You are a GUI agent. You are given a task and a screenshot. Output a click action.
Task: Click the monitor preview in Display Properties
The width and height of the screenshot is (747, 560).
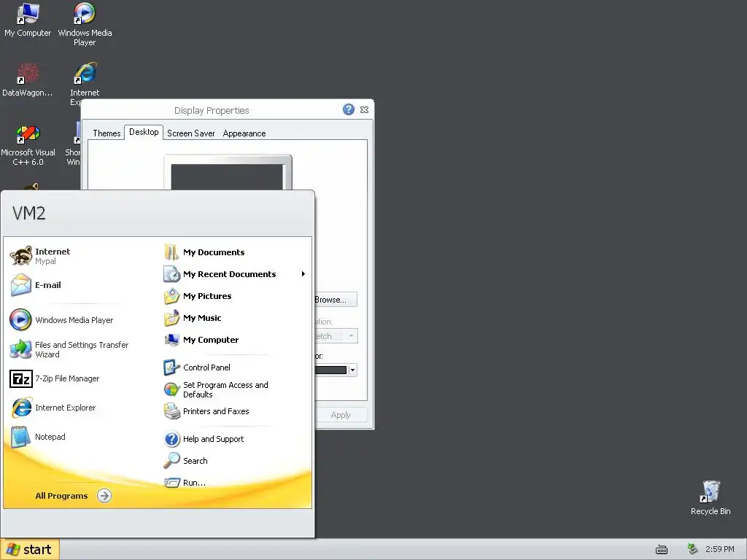pos(228,172)
